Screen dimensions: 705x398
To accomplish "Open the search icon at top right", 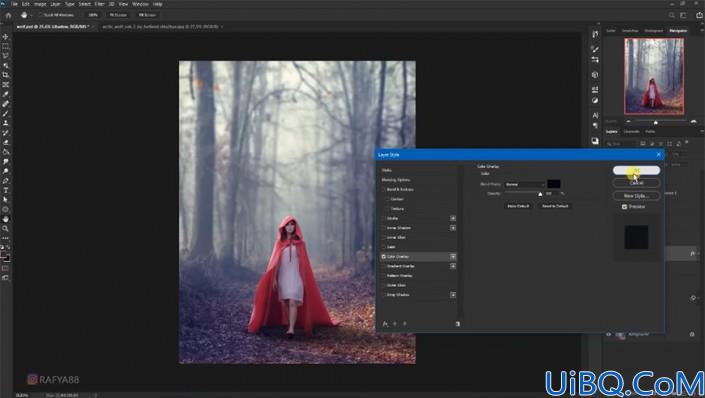I will coord(671,15).
